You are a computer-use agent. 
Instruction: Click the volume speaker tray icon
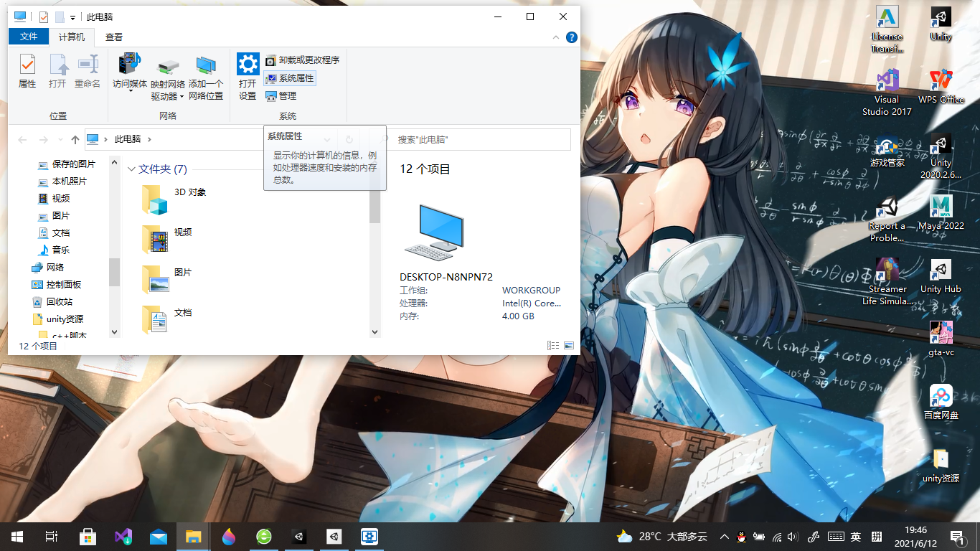click(x=793, y=537)
